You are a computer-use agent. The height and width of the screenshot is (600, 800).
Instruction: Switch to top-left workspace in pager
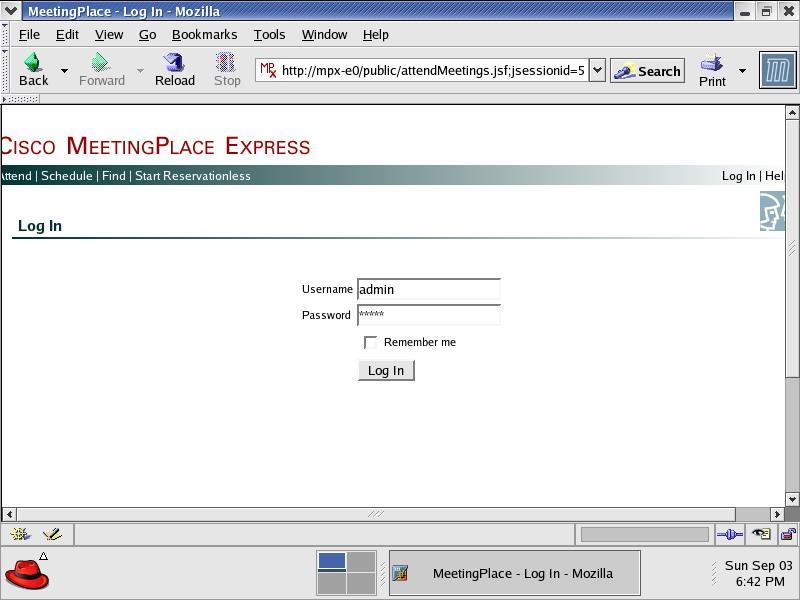[x=332, y=561]
